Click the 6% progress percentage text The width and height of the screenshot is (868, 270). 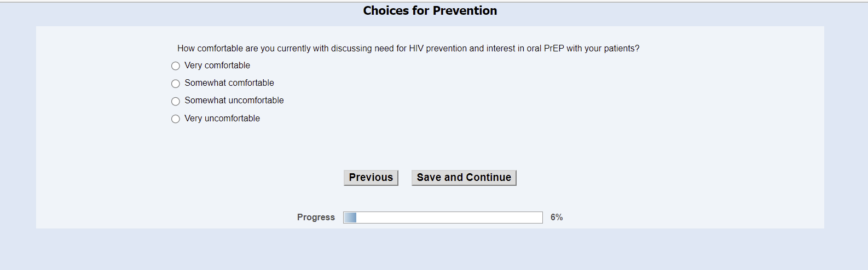tap(557, 218)
